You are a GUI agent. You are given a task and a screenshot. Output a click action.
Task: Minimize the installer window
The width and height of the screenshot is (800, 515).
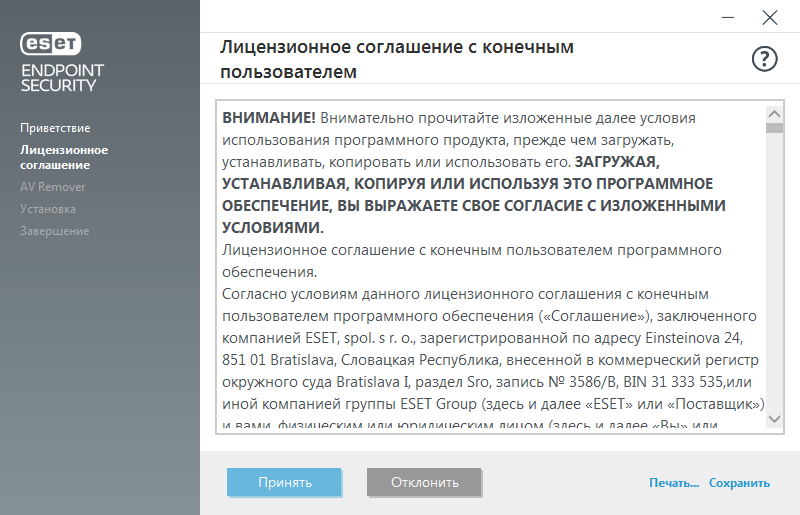click(x=728, y=17)
